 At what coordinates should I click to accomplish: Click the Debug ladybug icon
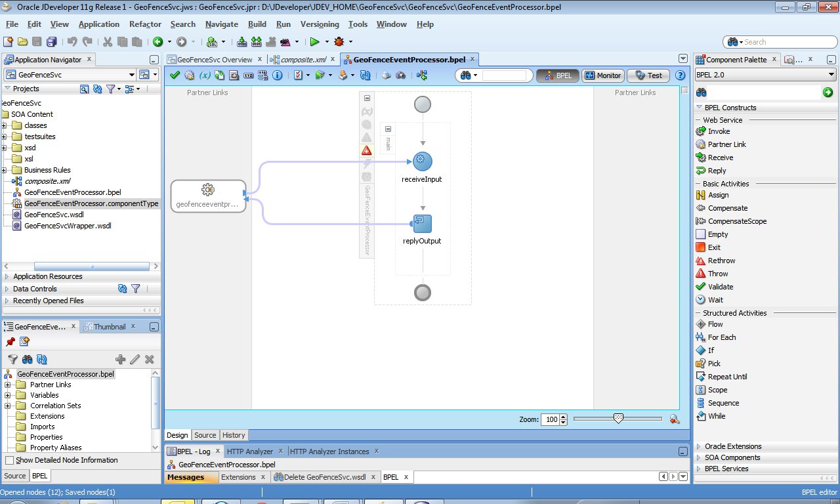pyautogui.click(x=339, y=41)
